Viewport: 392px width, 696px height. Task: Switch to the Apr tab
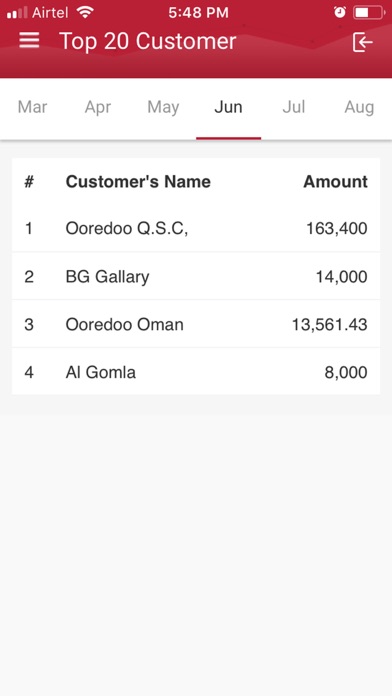(98, 107)
